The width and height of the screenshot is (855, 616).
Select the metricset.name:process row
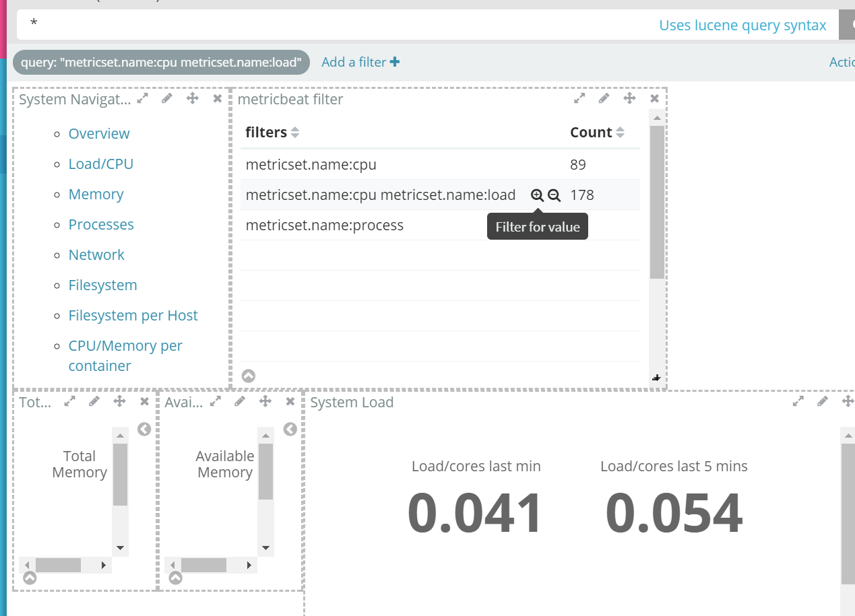[440, 225]
